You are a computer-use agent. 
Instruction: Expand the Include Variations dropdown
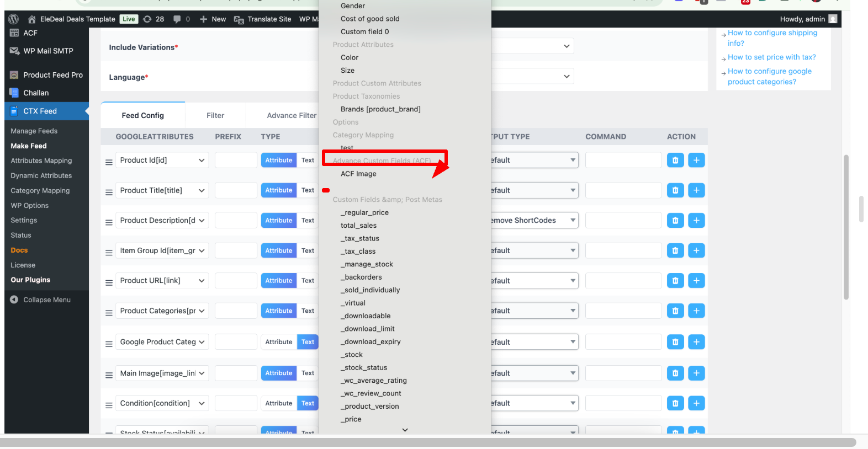pos(533,46)
